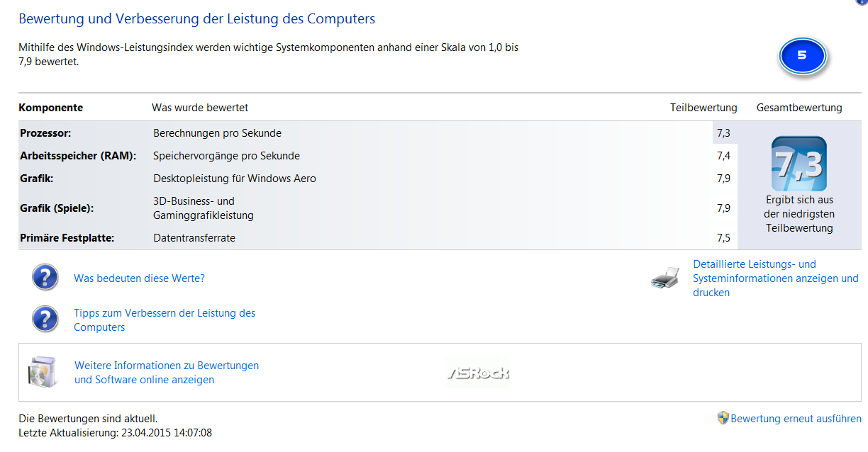The image size is (868, 452).
Task: Click question mark icon beside "Tipps zum Verbessern"
Action: pyautogui.click(x=45, y=320)
